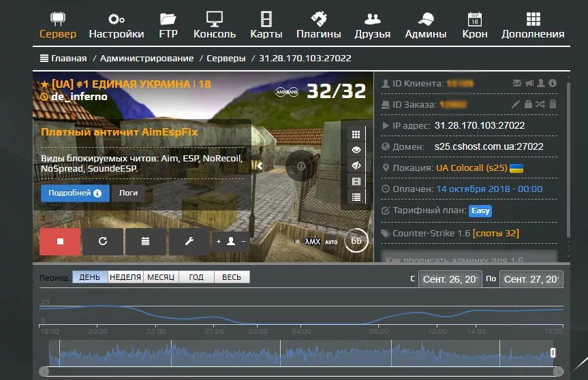The width and height of the screenshot is (588, 380).
Task: Collapse the announcement panel with left chevron
Action: 260,165
